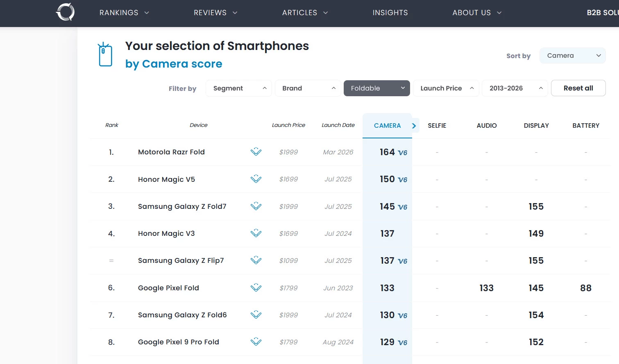Open the ARTICLES menu
Screen dimensions: 619x364
coord(299,13)
